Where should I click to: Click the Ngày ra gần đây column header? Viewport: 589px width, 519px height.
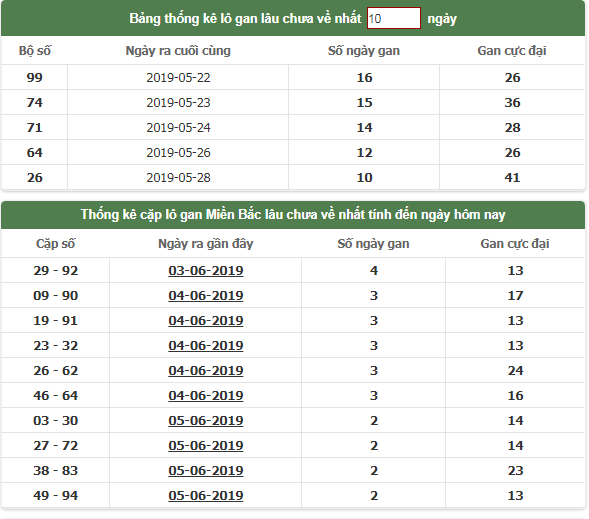[x=205, y=243]
